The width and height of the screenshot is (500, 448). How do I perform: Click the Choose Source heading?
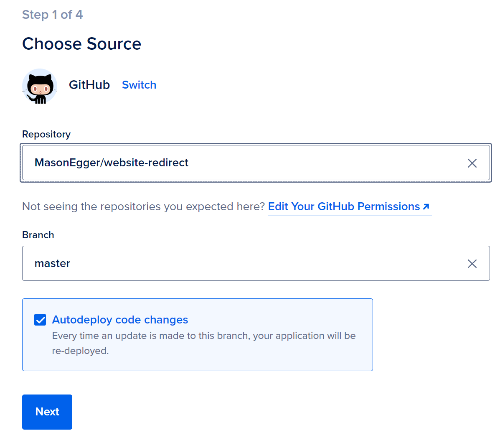[81, 43]
